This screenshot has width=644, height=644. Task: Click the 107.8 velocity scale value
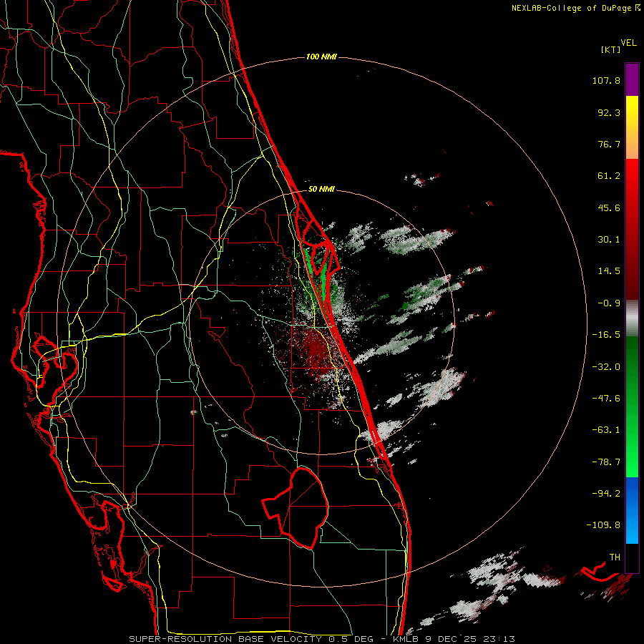click(606, 80)
